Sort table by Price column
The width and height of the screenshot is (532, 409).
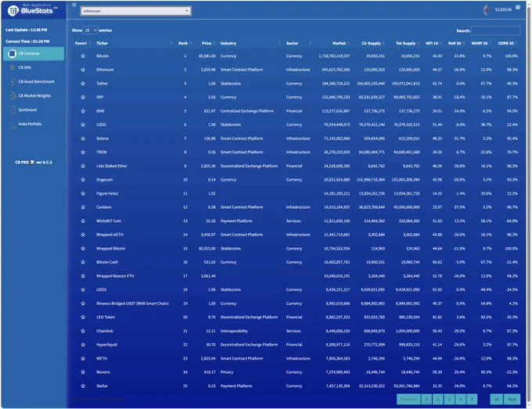point(206,43)
